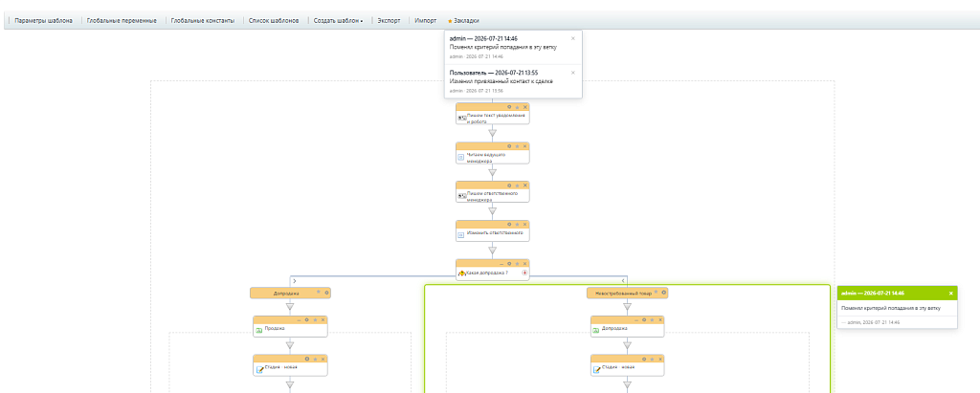
Task: Collapse the 'Продажа' block with minus icon
Action: (x=299, y=319)
